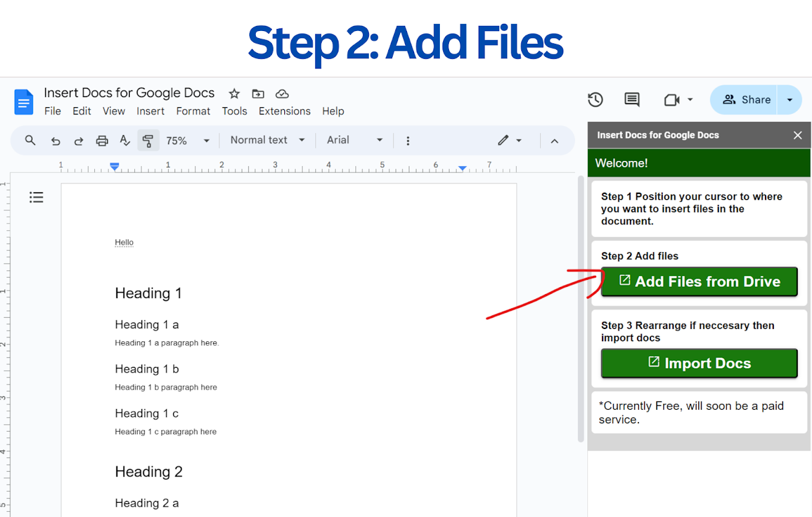Open the Format menu

(193, 111)
